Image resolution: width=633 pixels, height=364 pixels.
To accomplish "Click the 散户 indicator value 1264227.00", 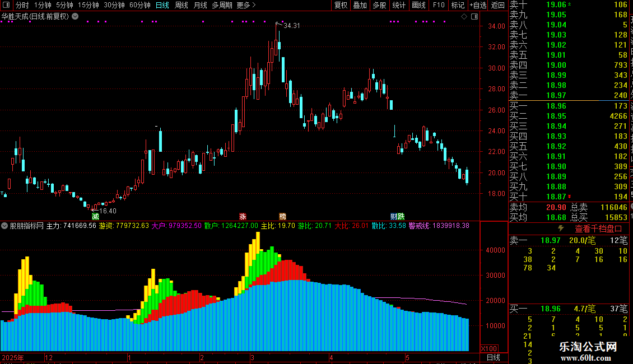I will (x=239, y=226).
